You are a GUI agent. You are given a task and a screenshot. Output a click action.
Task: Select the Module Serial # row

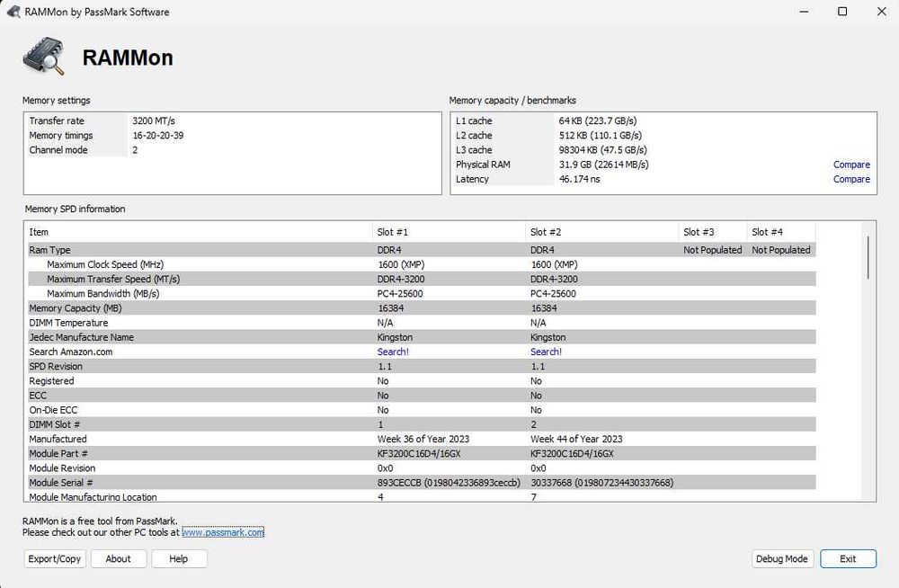coord(422,483)
